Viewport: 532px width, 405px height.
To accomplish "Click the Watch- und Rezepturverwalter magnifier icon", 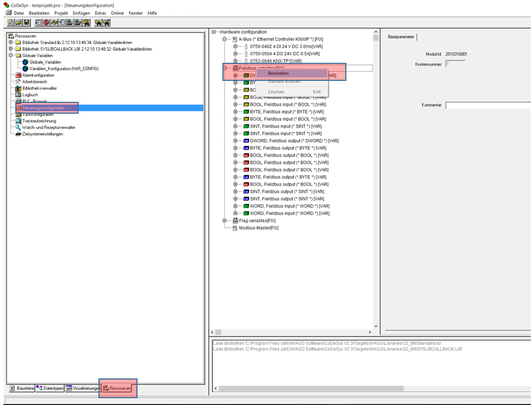I will click(18, 127).
